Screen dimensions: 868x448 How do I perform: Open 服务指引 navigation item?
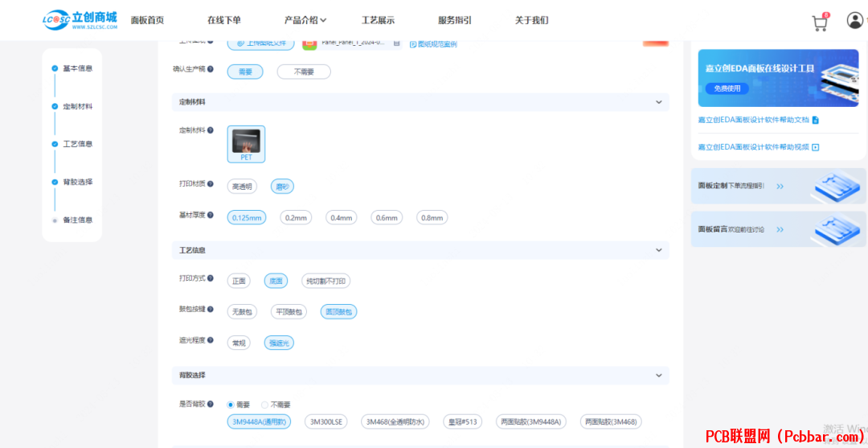tap(455, 20)
